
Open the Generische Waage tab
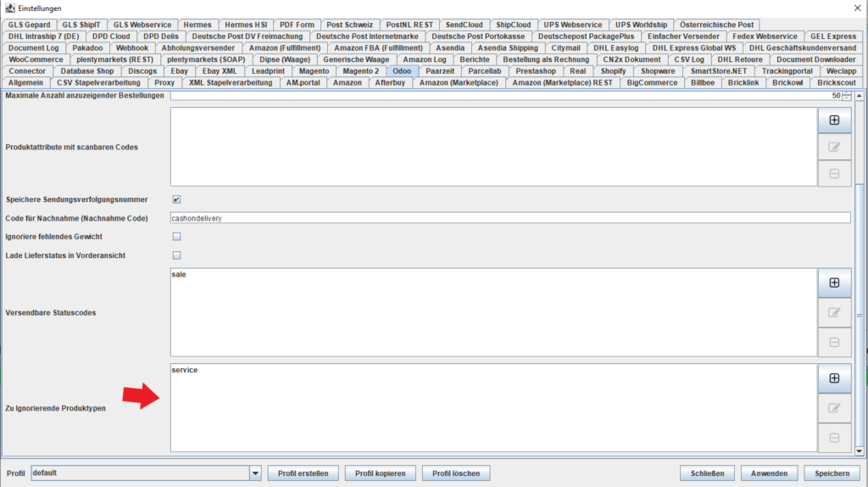click(356, 59)
